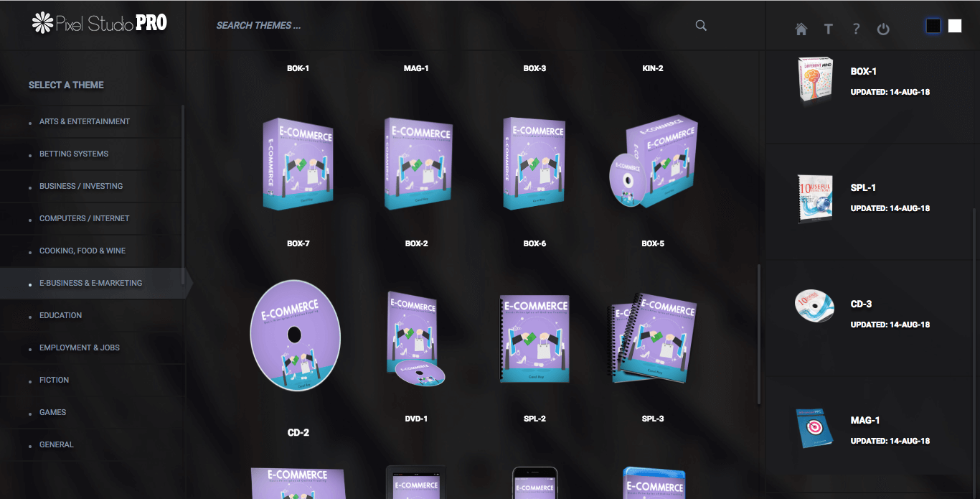Image resolution: width=980 pixels, height=499 pixels.
Task: Click the BOK-1 label text
Action: pyautogui.click(x=298, y=68)
